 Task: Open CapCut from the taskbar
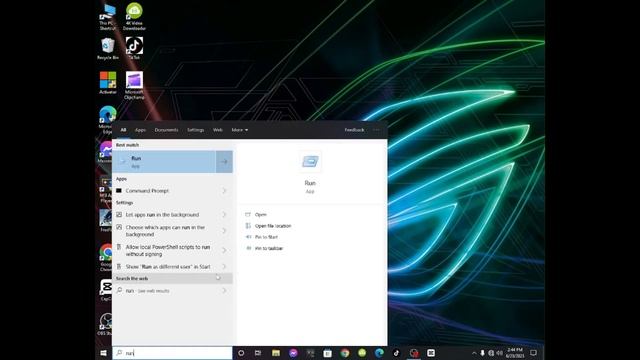coord(431,353)
